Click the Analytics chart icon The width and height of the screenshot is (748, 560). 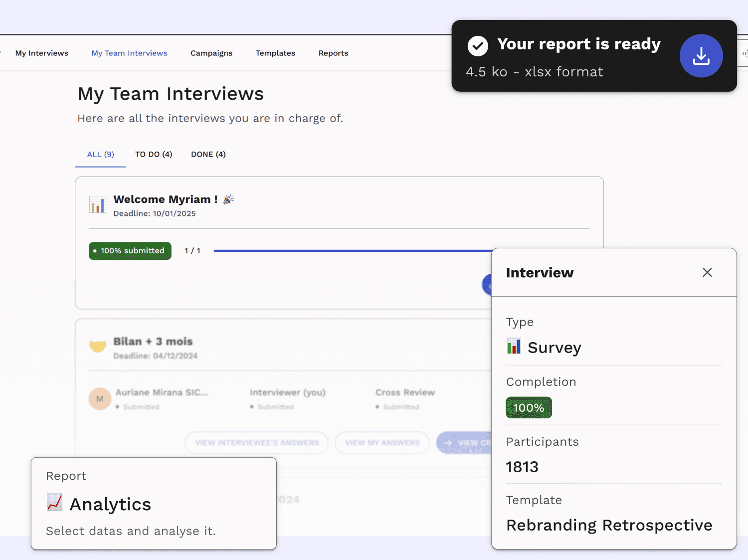[55, 502]
